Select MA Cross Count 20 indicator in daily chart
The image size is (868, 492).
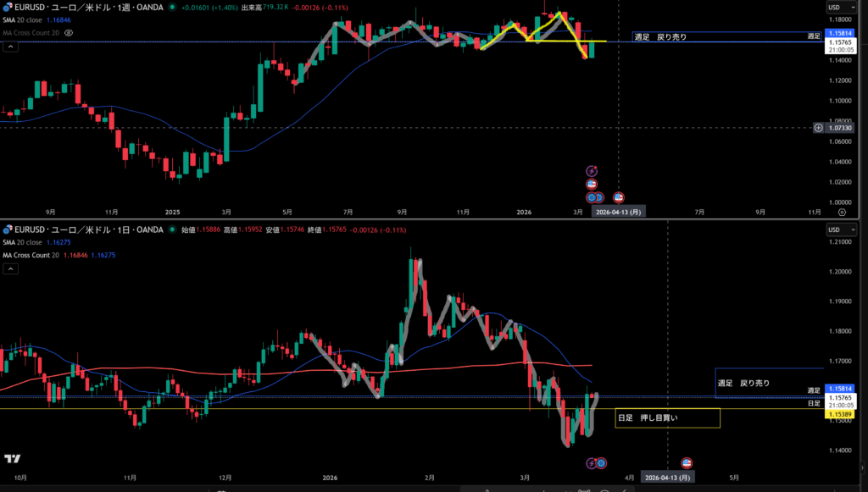tap(31, 255)
